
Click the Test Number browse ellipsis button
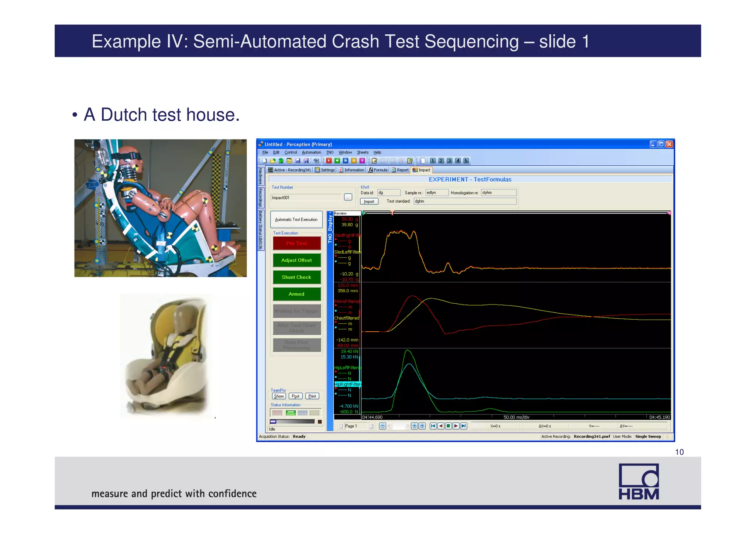(x=348, y=197)
